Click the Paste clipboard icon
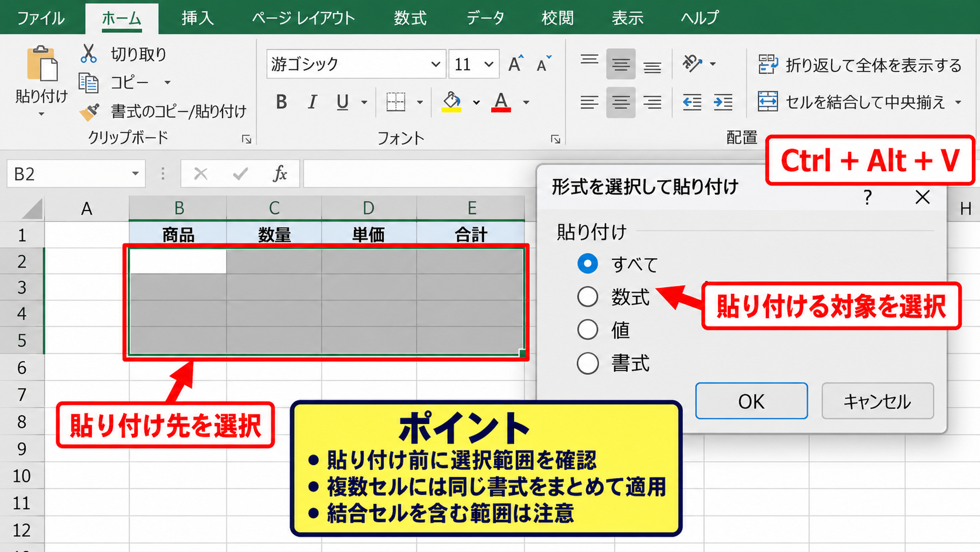This screenshot has width=980, height=552. click(x=42, y=63)
